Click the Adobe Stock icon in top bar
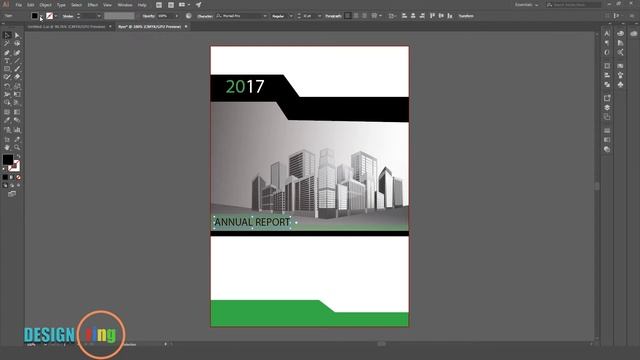Viewport: 640px width, 360px height. coord(171,5)
